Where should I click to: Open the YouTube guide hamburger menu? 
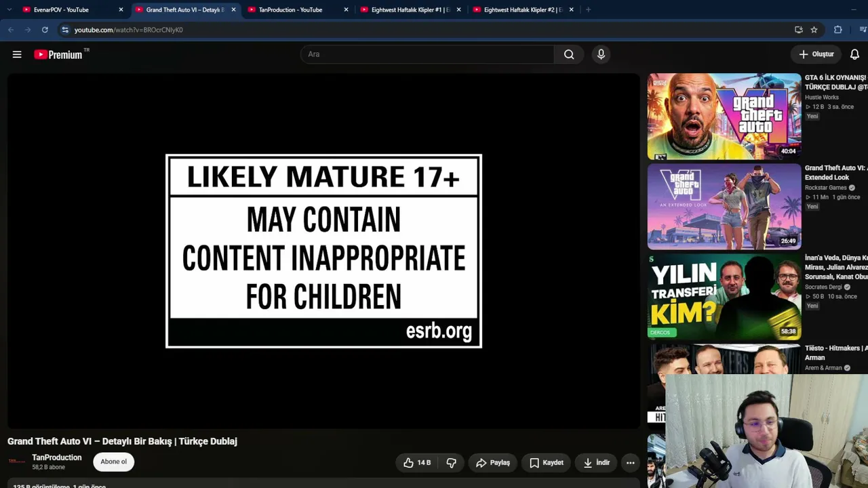click(17, 54)
